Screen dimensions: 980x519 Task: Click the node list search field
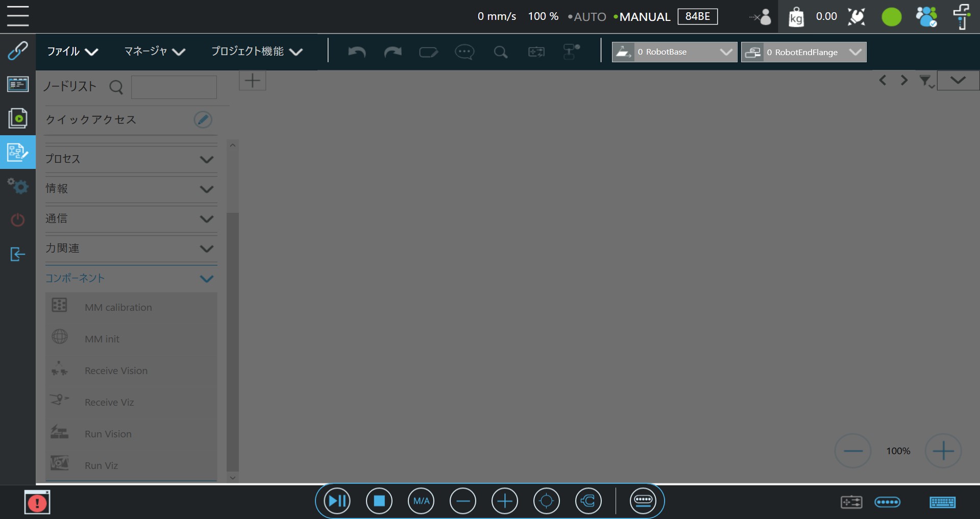point(174,87)
